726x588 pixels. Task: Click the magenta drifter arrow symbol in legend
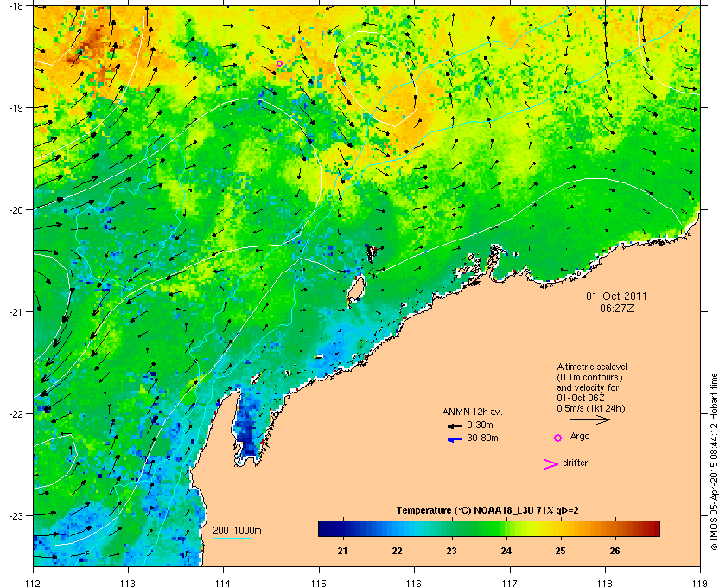pyautogui.click(x=551, y=464)
